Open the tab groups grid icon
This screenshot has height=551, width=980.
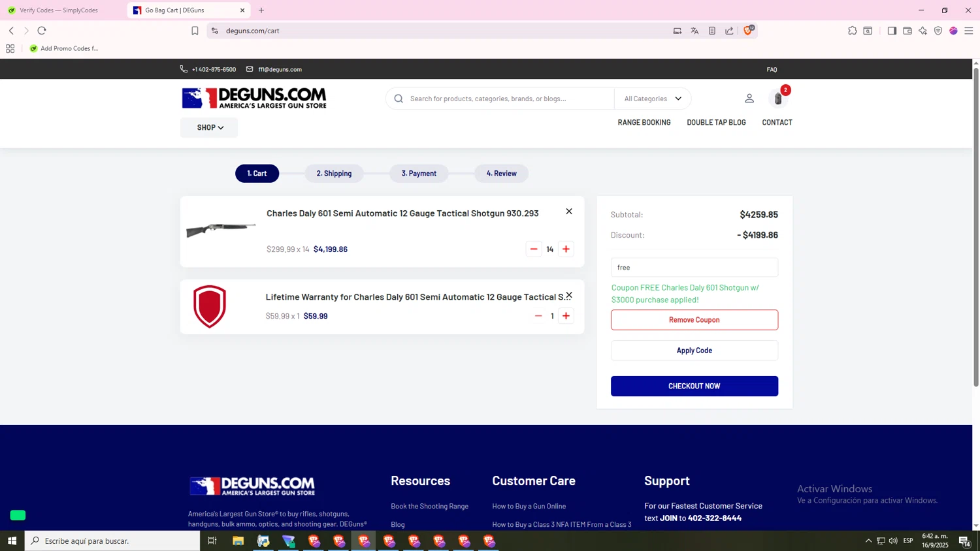(10, 48)
